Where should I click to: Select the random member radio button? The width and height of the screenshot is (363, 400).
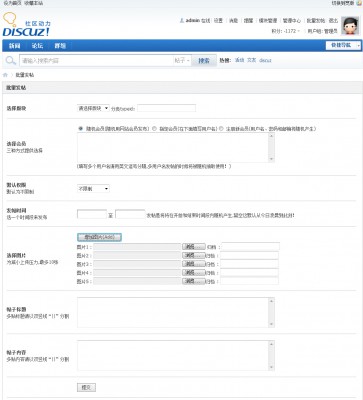[x=81, y=128]
